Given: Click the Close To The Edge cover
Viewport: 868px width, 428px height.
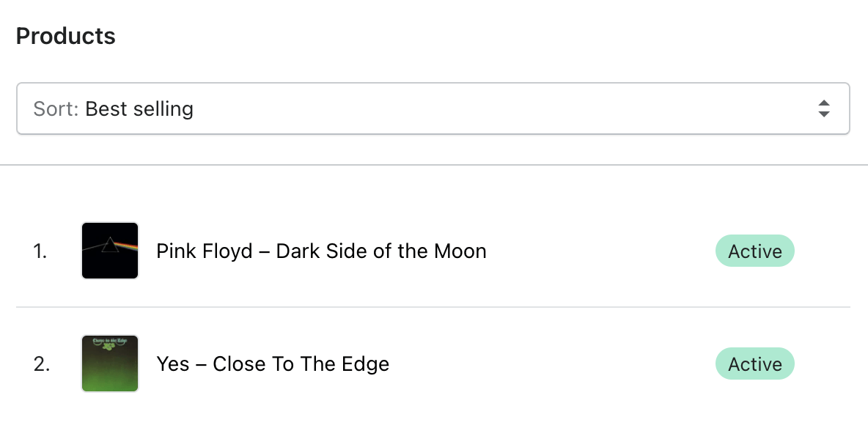Looking at the screenshot, I should click(x=110, y=364).
